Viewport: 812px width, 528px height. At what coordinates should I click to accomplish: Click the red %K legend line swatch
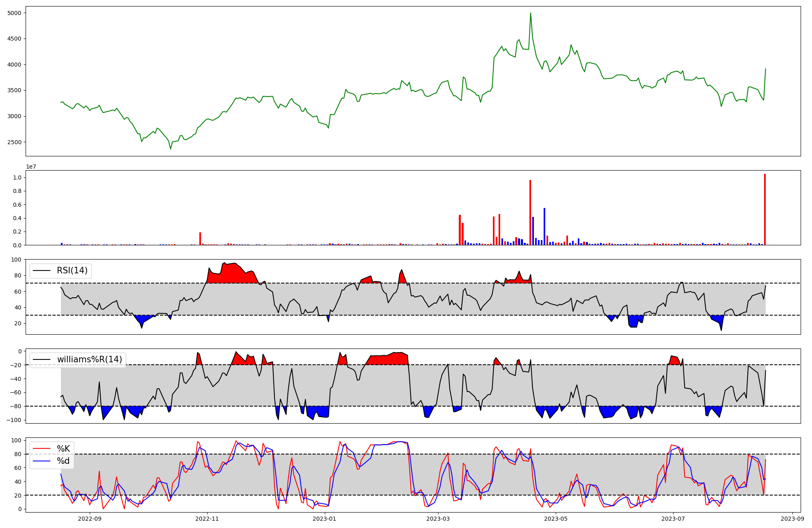point(42,449)
